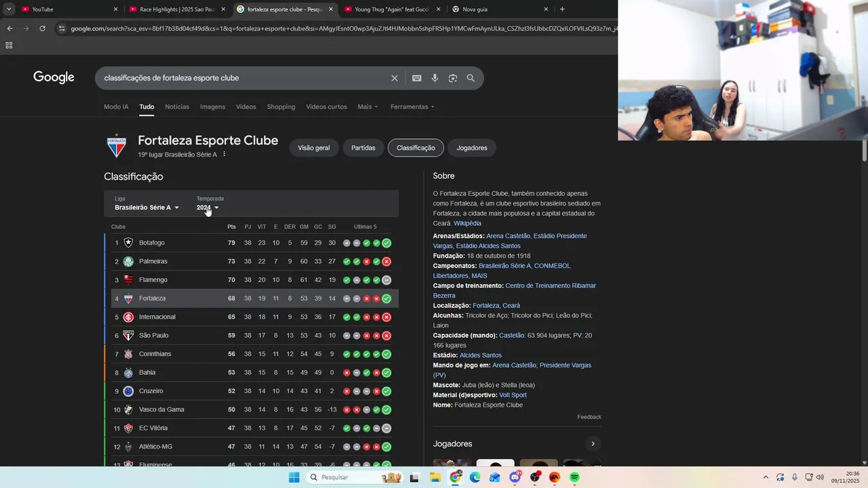Click the Botafogo team crest

click(128, 243)
